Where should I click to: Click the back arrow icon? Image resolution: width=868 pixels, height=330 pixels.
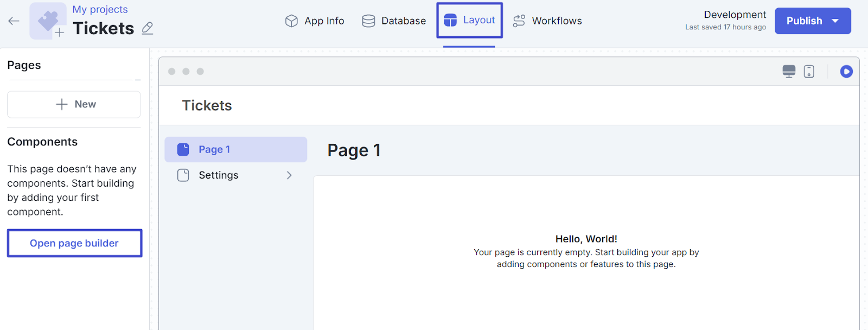click(14, 21)
